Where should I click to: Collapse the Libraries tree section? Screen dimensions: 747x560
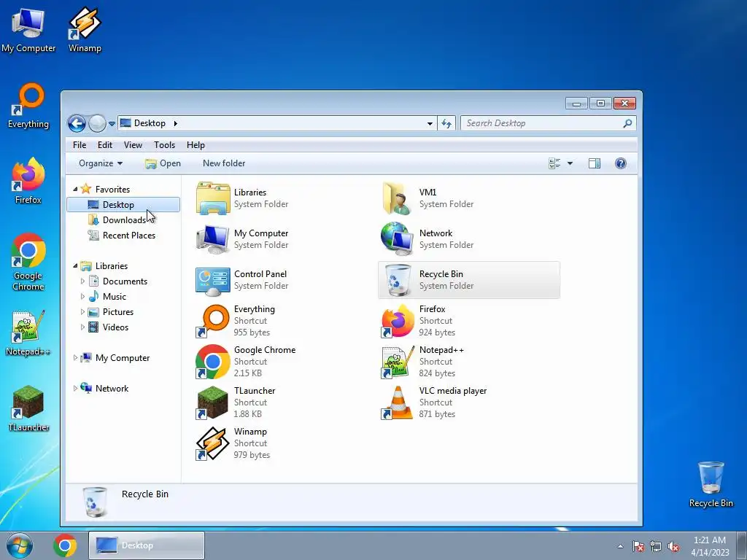[75, 265]
